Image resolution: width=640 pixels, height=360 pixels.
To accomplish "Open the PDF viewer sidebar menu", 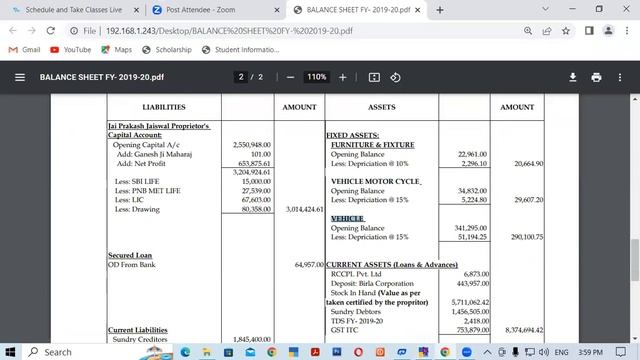I will [20, 77].
